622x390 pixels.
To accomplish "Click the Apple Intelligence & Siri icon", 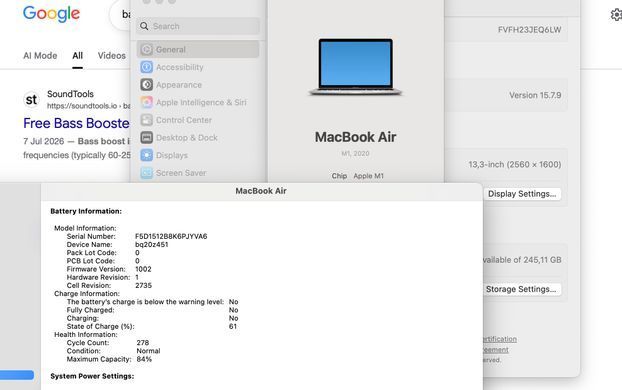I will click(x=146, y=102).
